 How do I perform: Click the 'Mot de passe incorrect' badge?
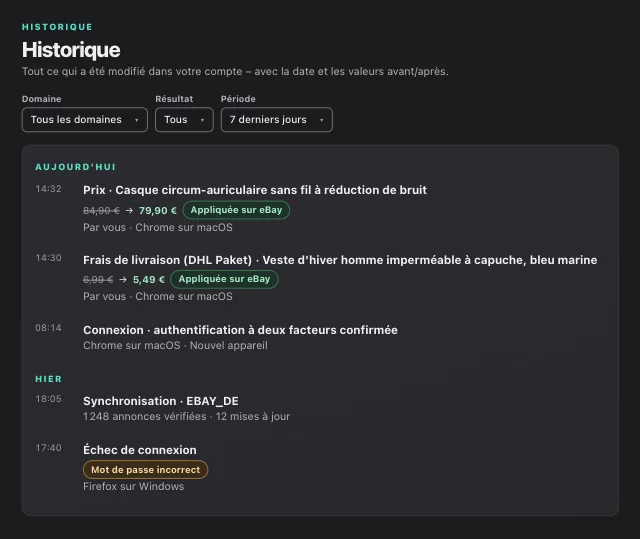point(145,470)
